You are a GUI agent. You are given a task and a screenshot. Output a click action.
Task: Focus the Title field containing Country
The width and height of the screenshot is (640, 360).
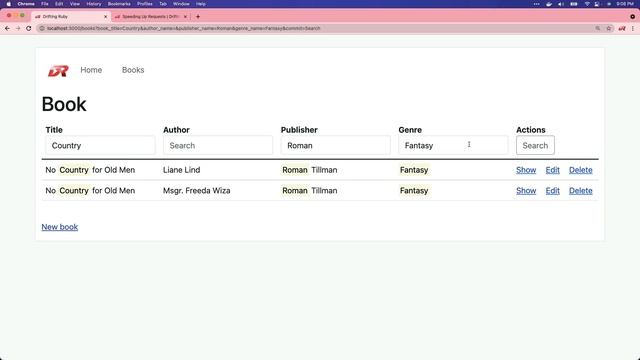point(100,145)
